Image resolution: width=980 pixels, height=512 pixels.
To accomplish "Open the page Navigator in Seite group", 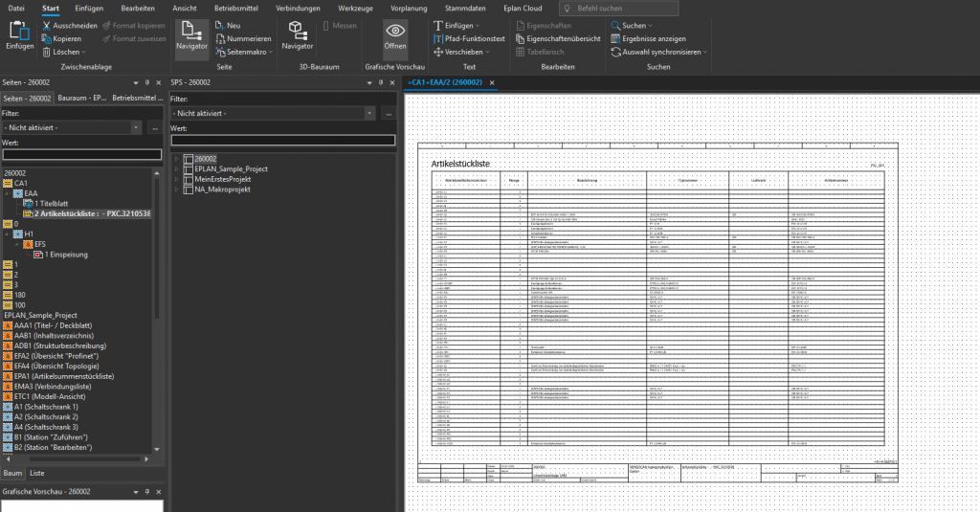I will pyautogui.click(x=191, y=34).
